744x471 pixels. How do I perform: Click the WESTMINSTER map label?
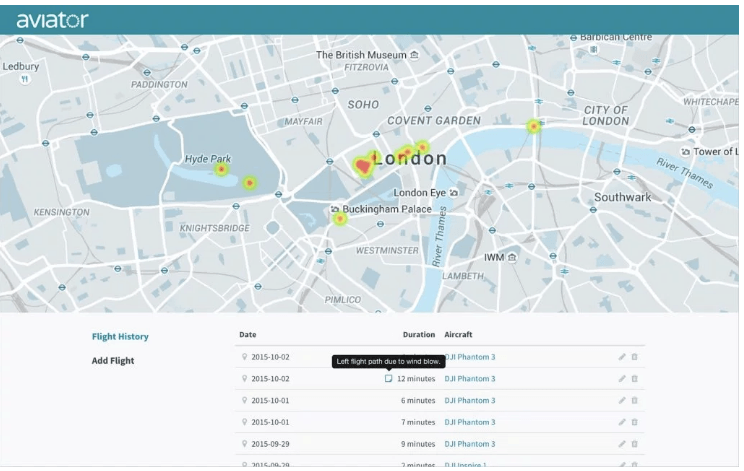click(387, 250)
